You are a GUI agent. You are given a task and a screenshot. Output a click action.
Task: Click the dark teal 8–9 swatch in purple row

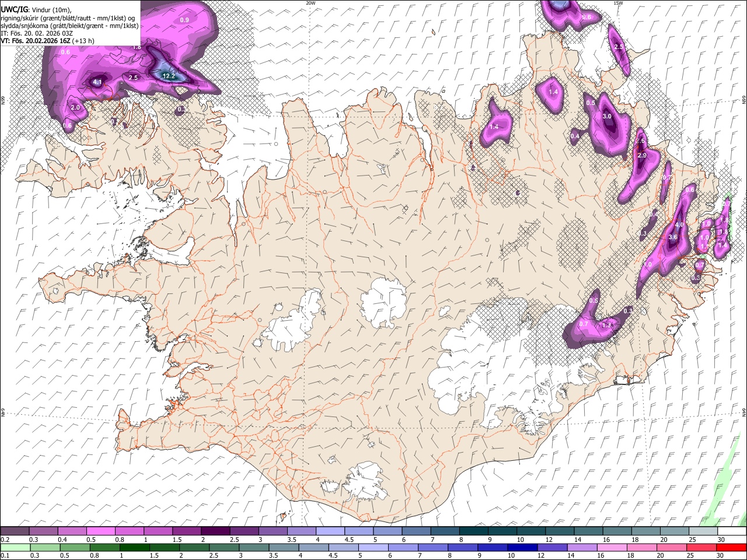(474, 531)
